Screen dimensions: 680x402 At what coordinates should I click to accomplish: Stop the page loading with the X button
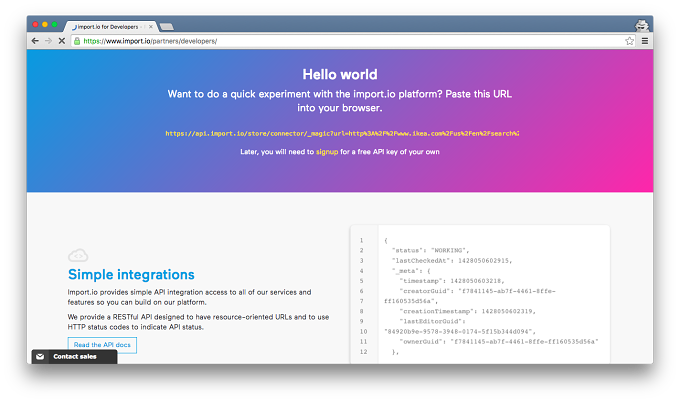(x=62, y=41)
